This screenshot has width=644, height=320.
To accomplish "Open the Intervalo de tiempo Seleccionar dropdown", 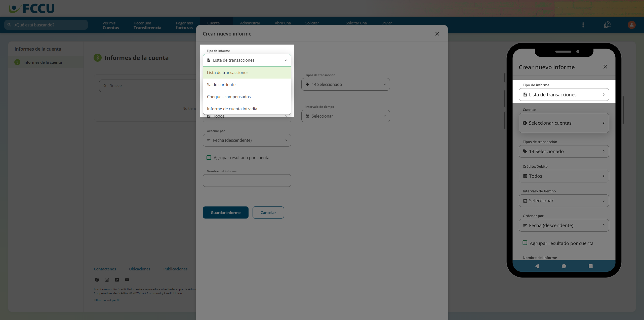I will coord(346,116).
